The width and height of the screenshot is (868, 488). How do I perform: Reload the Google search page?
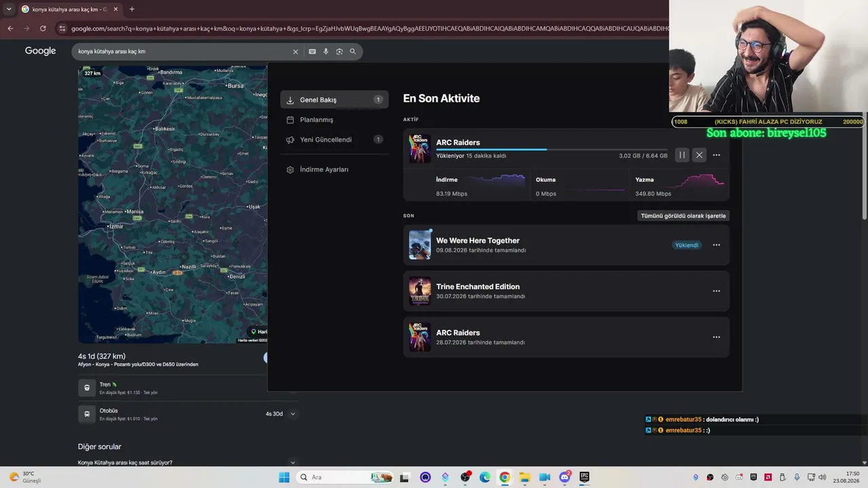coord(43,28)
